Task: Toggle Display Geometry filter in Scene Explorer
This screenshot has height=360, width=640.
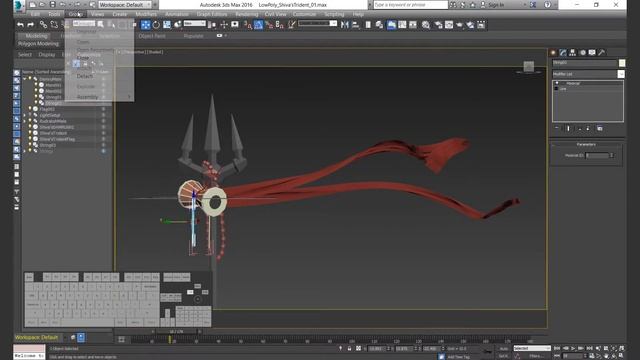Action: point(17,73)
